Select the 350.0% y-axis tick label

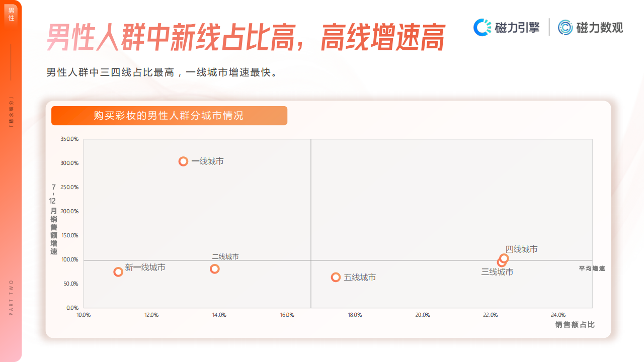[x=69, y=139]
